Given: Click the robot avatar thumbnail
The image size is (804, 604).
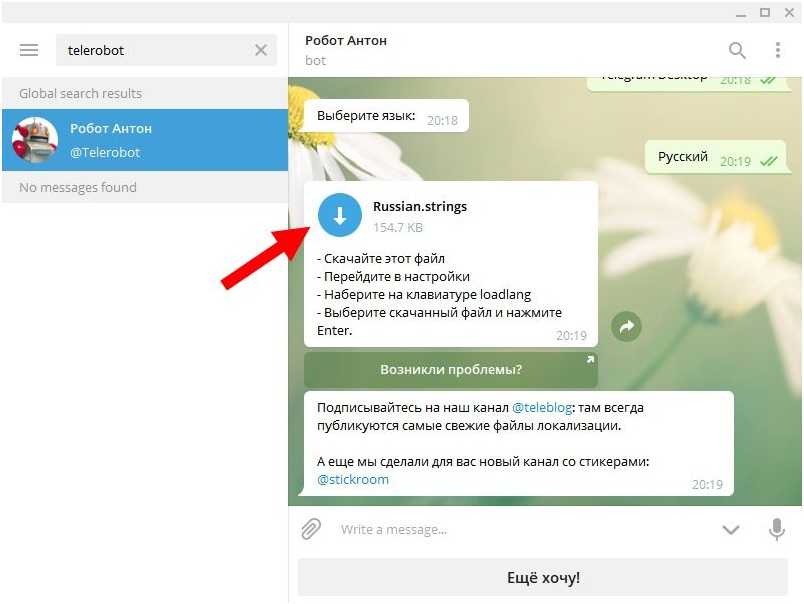Looking at the screenshot, I should tap(35, 140).
